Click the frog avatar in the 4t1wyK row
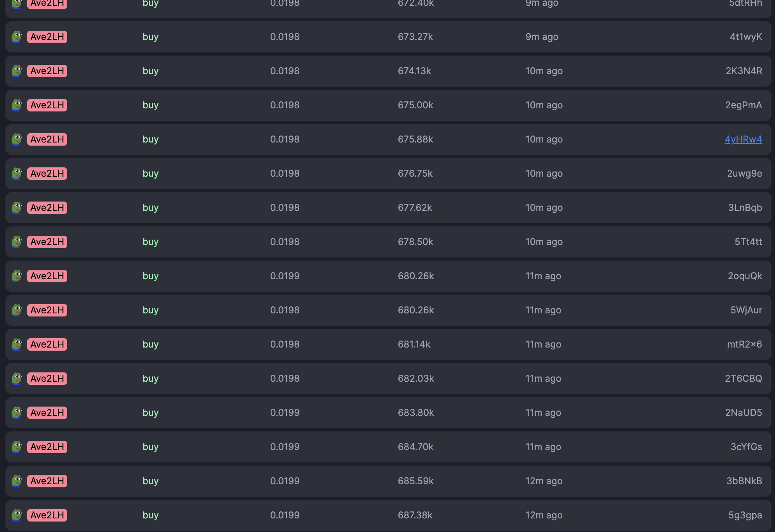This screenshot has width=775, height=532. point(17,37)
